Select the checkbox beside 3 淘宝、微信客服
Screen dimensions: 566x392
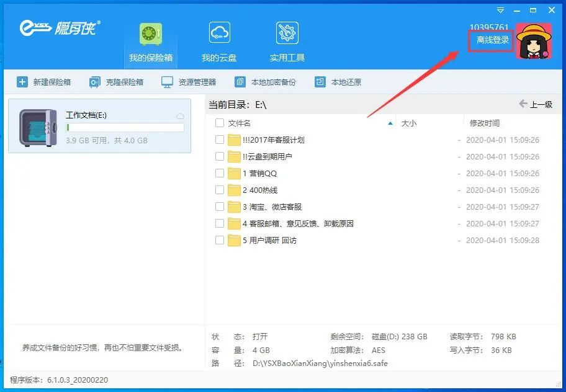219,207
